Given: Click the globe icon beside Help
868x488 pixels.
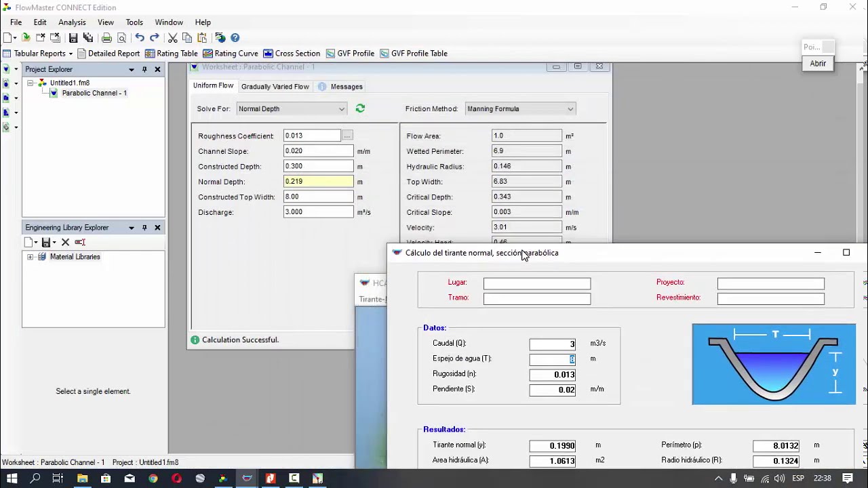Looking at the screenshot, I should click(x=220, y=38).
